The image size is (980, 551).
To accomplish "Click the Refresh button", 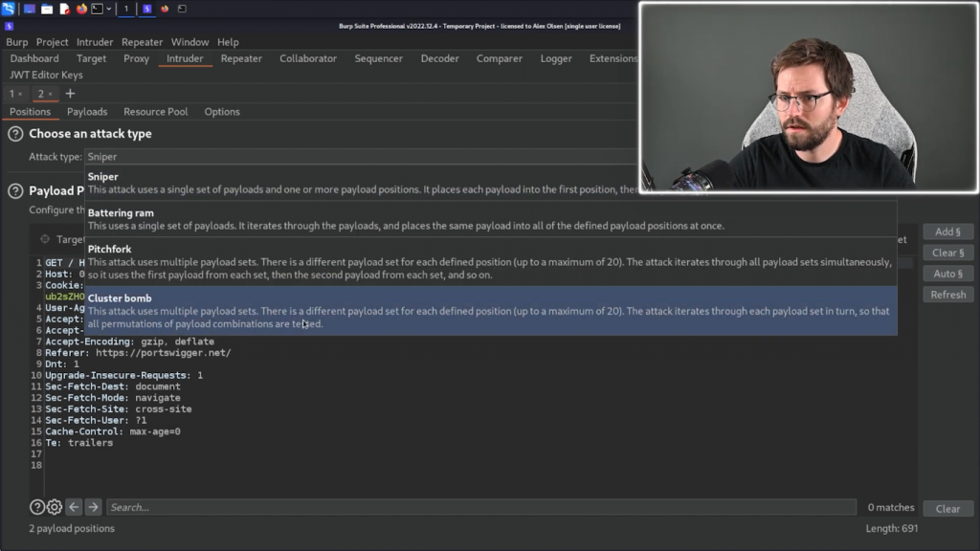I will [948, 295].
